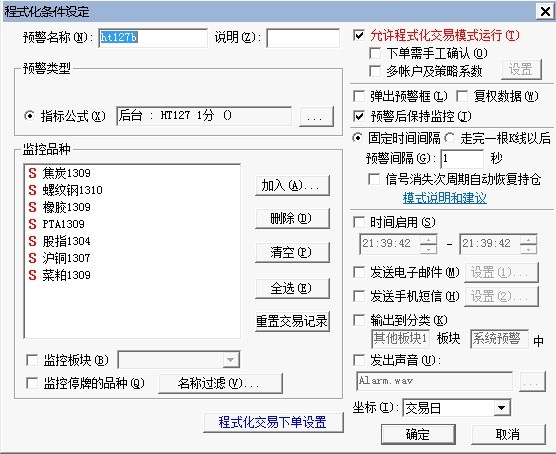Select 焦炭1309 in the monitored list
556x454 pixels.
pos(66,173)
